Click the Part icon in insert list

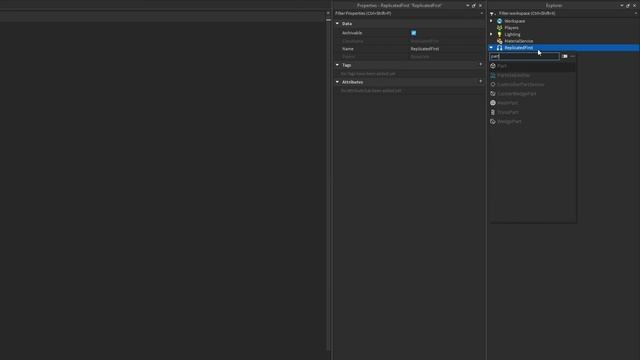pyautogui.click(x=493, y=66)
